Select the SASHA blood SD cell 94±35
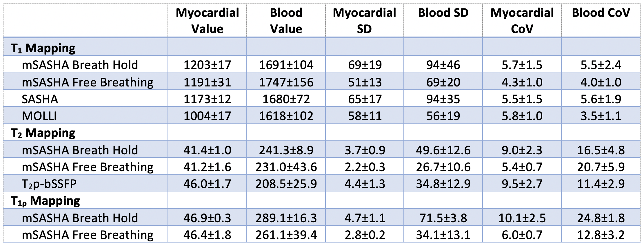Image resolution: width=644 pixels, height=246 pixels. tap(443, 99)
